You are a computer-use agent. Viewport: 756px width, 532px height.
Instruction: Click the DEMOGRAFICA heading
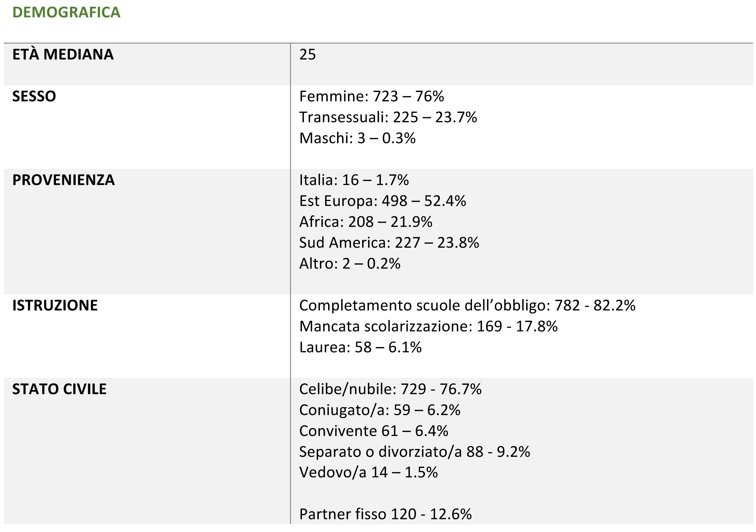(x=66, y=12)
